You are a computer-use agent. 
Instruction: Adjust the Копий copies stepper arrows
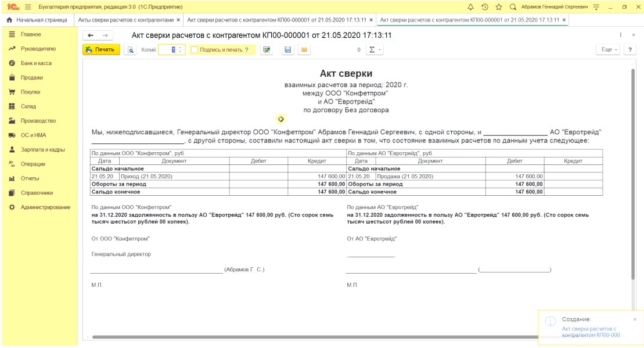point(180,50)
